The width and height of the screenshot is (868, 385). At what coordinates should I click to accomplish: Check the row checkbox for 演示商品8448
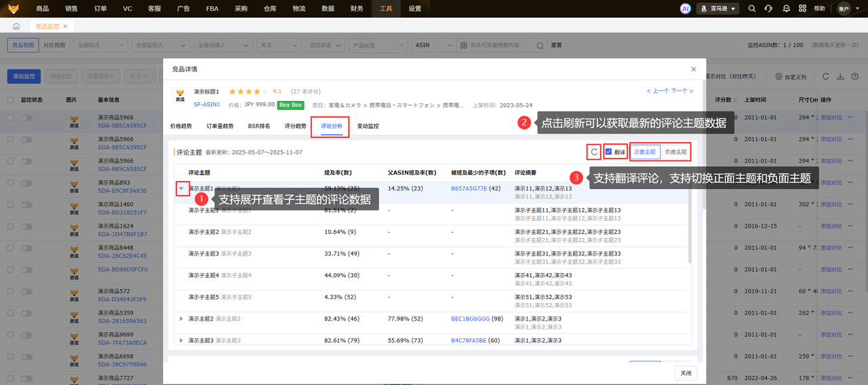(x=10, y=248)
